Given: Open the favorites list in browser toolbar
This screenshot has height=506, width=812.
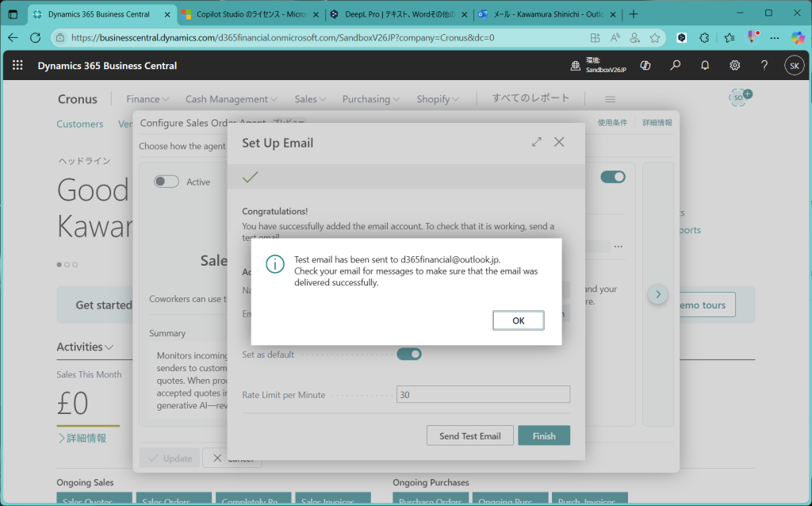Looking at the screenshot, I should pyautogui.click(x=730, y=37).
